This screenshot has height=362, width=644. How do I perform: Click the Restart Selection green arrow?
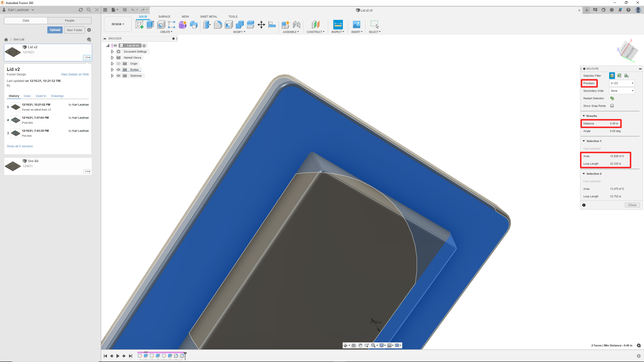coord(612,98)
